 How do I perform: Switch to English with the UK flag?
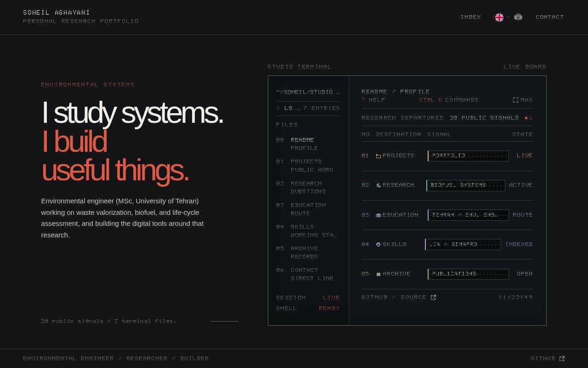pos(499,17)
